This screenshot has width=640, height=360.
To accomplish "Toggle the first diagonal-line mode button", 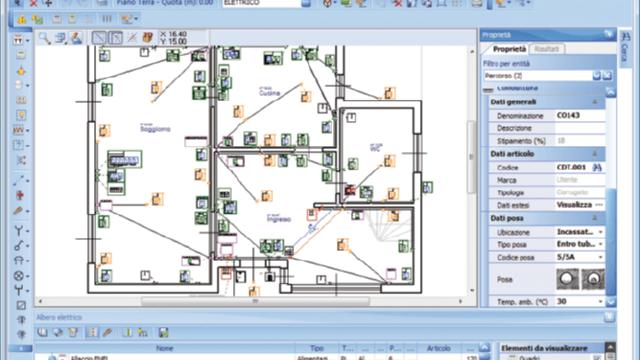I will [99, 38].
